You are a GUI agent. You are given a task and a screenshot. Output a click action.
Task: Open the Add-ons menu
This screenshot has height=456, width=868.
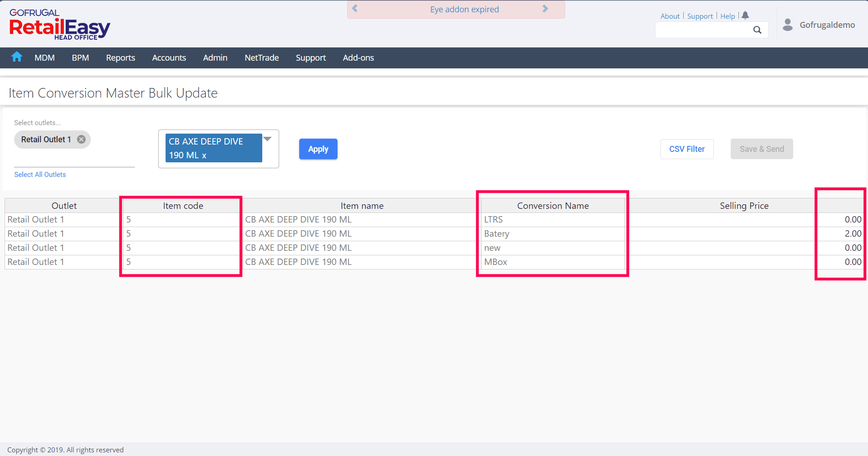[359, 58]
